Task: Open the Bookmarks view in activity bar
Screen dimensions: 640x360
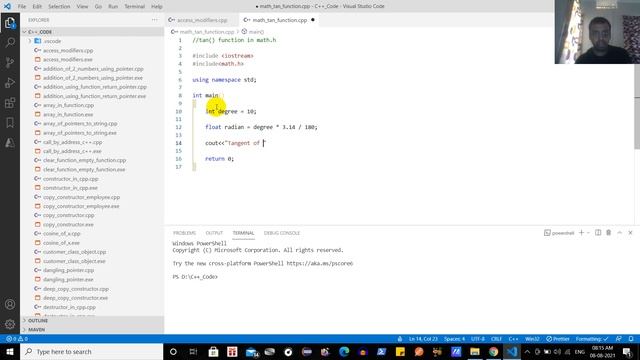Action: [10, 122]
